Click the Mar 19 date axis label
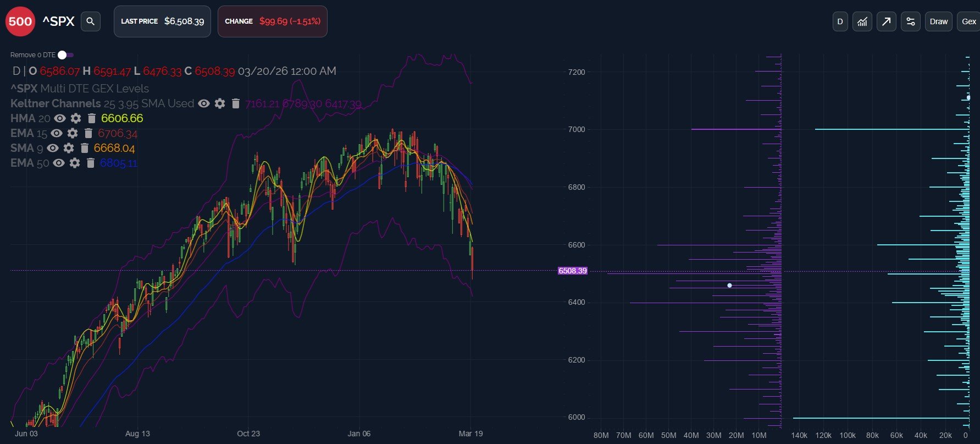The height and width of the screenshot is (444, 980). click(470, 434)
